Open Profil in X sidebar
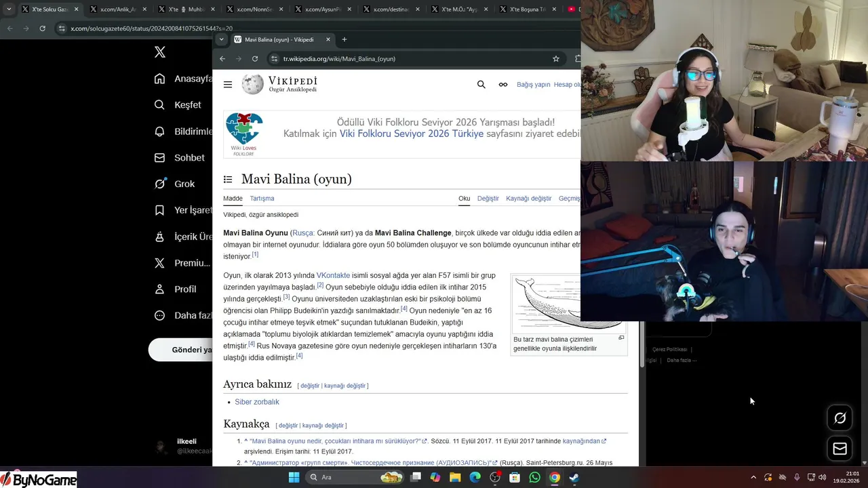The image size is (868, 488). (x=176, y=289)
